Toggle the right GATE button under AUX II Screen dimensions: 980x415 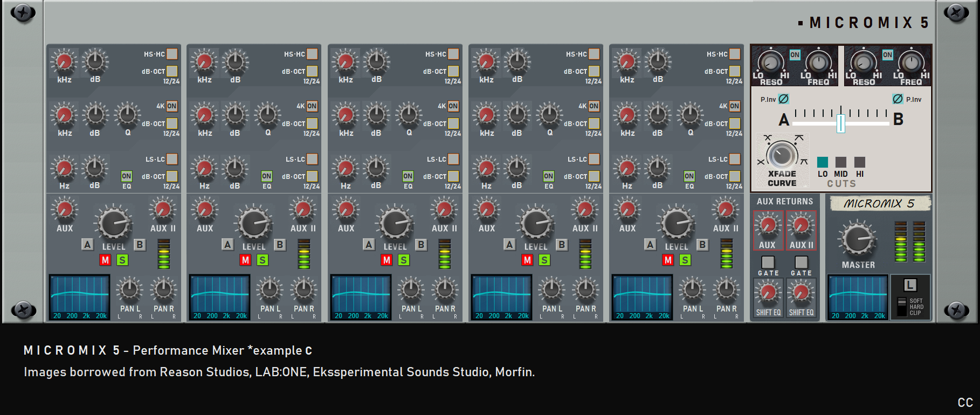pyautogui.click(x=802, y=262)
